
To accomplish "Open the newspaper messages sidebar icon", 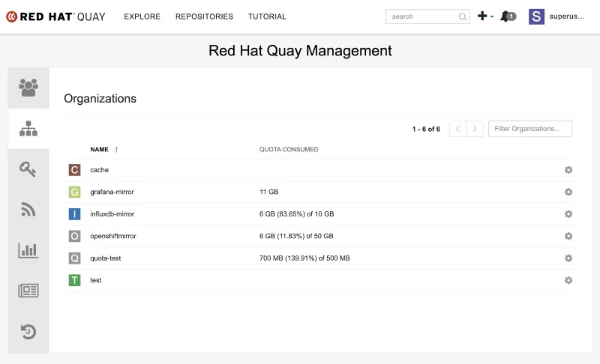I will [x=28, y=291].
